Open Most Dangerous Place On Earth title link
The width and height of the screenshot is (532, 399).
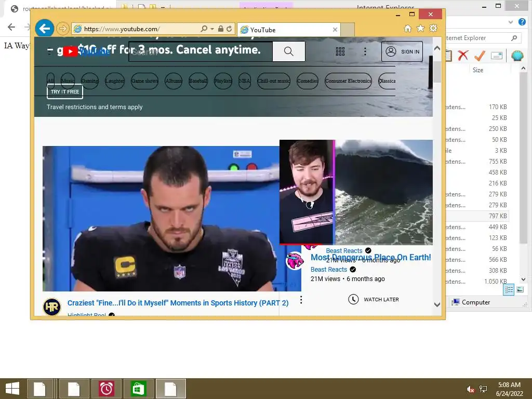point(371,258)
